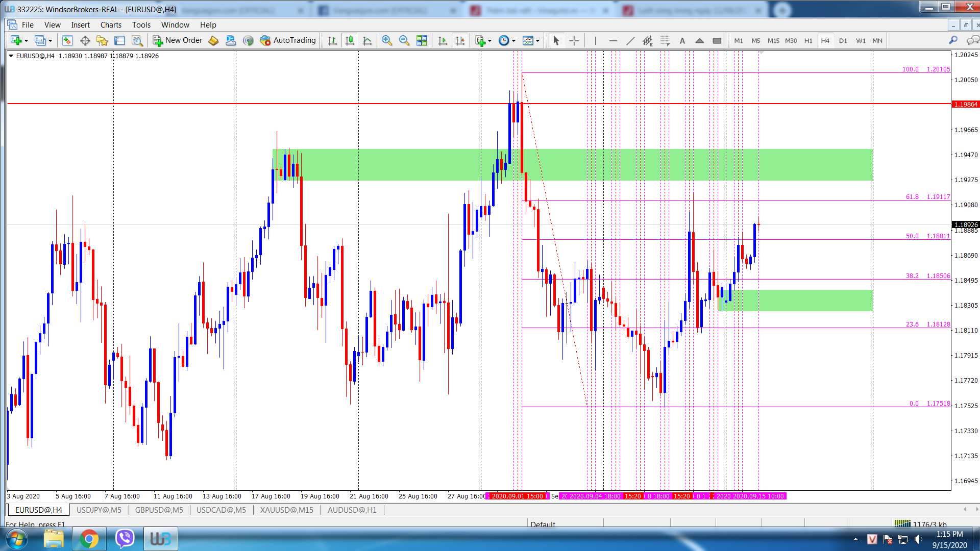The image size is (980, 551).
Task: Select the rectangle shape tool
Action: [x=717, y=40]
